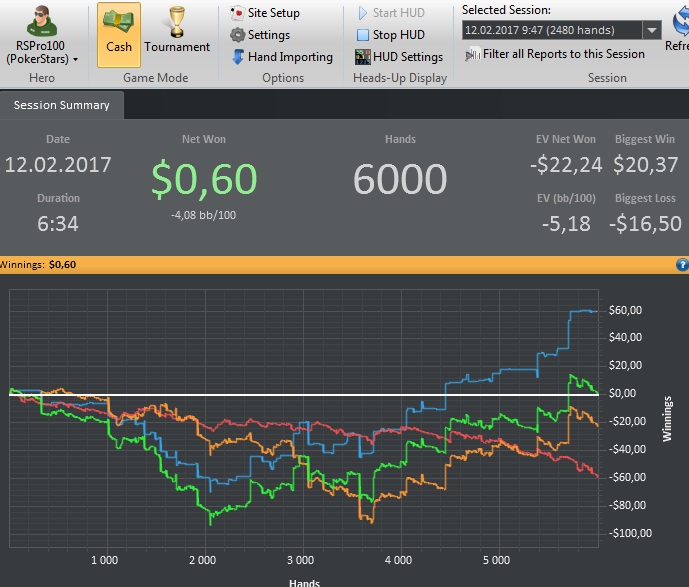This screenshot has width=689, height=587.
Task: Click the date 12.02.2017
Action: pyautogui.click(x=58, y=165)
